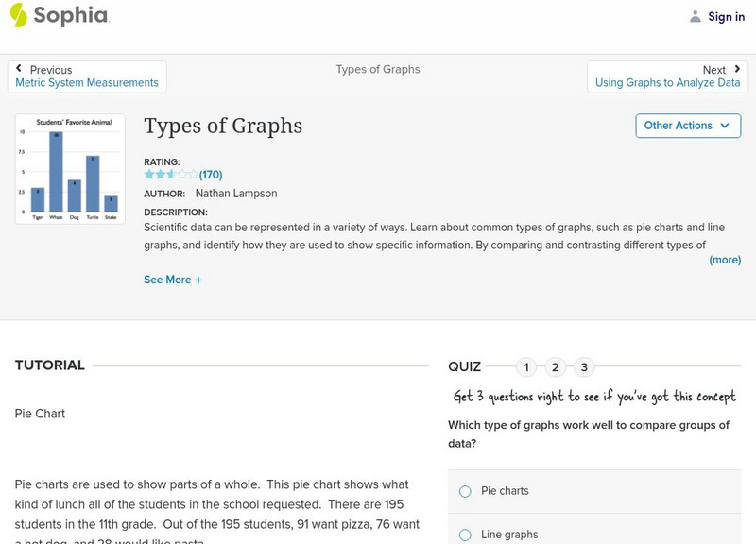Click the rating count (170)
The image size is (756, 544).
tap(211, 175)
